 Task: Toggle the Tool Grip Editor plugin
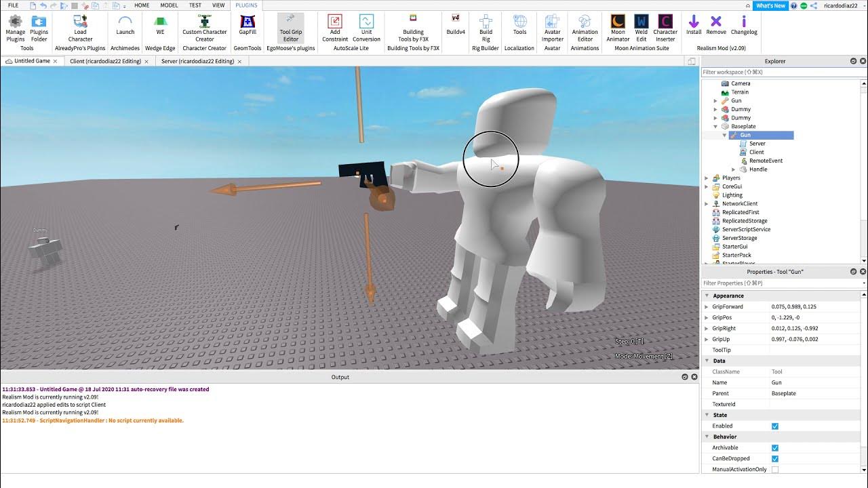(x=291, y=28)
